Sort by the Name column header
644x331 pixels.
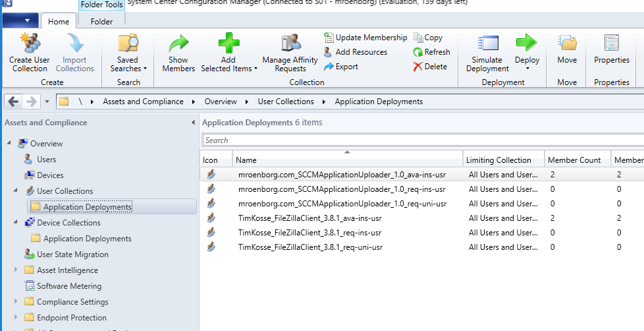[348, 159]
